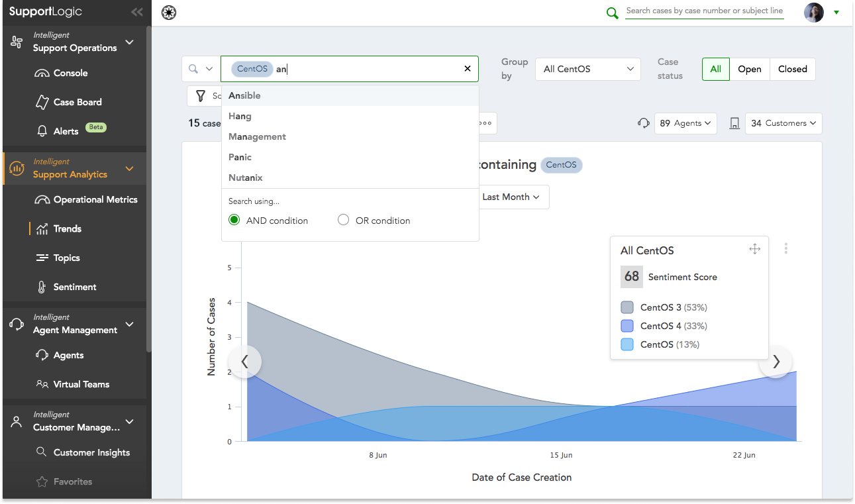Click the Support Operations section icon
855x504 pixels.
[x=17, y=42]
